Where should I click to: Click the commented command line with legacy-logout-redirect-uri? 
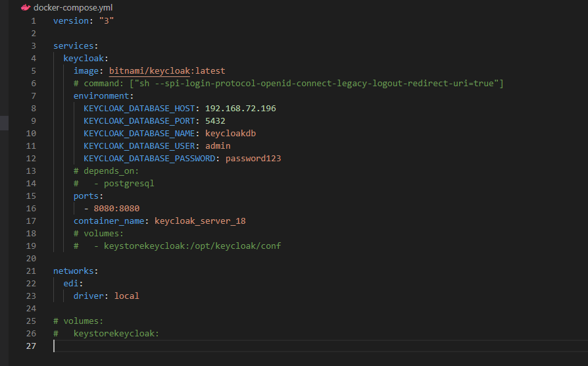point(288,84)
